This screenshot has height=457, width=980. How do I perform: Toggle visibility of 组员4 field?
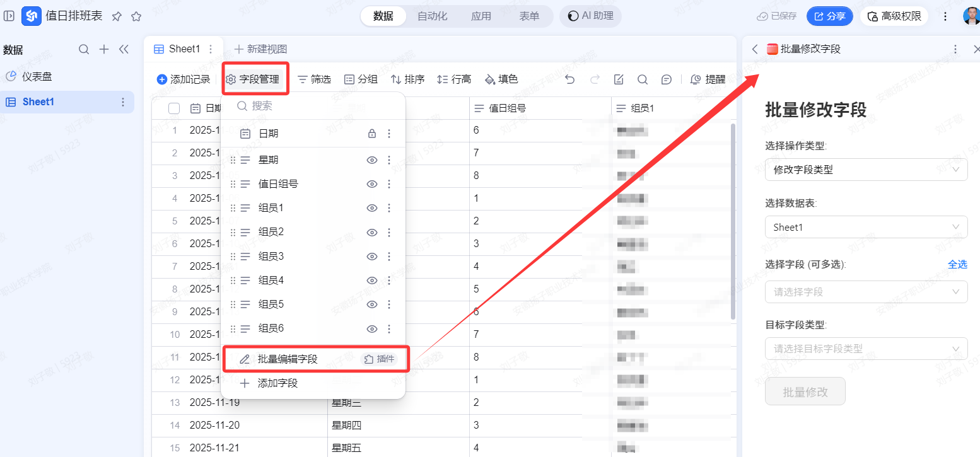[372, 281]
